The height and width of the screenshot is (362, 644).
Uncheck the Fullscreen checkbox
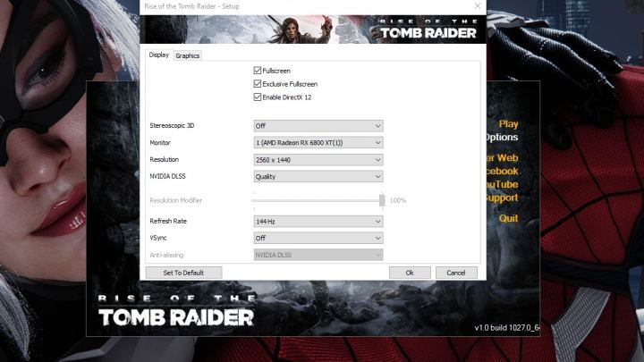(x=258, y=71)
